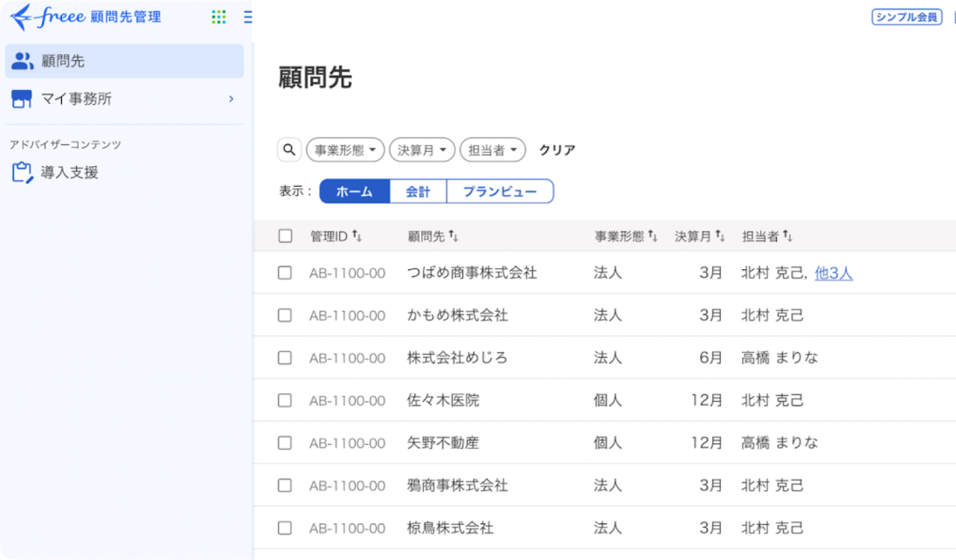Image resolution: width=956 pixels, height=560 pixels.
Task: Open the 事業形態 filter dropdown
Action: (345, 150)
